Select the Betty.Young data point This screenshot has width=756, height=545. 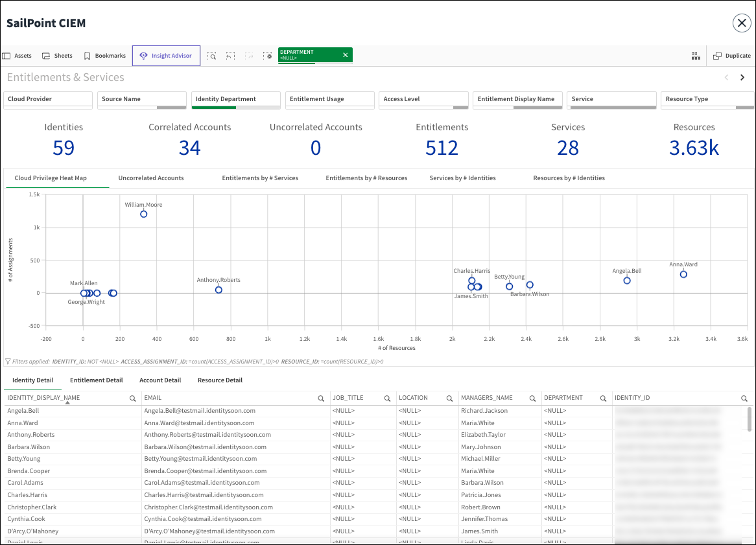tap(509, 286)
